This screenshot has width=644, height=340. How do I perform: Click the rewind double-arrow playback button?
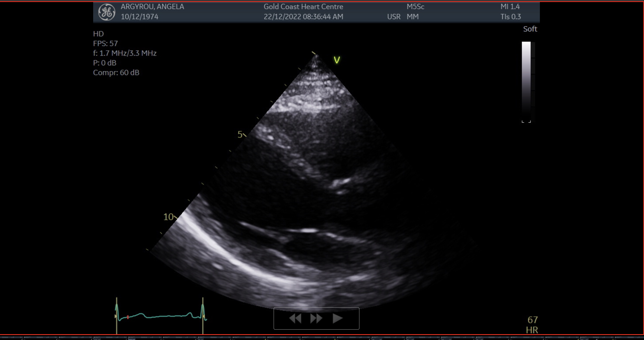click(x=295, y=318)
